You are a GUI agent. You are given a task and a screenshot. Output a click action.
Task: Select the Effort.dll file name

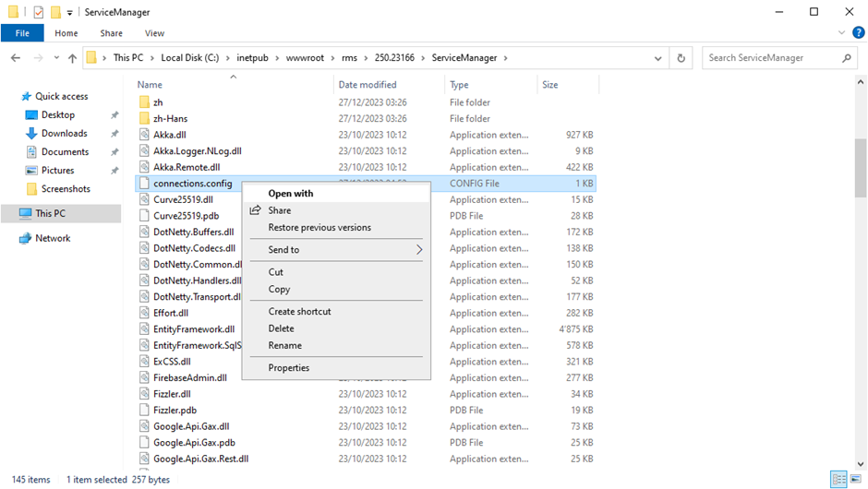171,313
